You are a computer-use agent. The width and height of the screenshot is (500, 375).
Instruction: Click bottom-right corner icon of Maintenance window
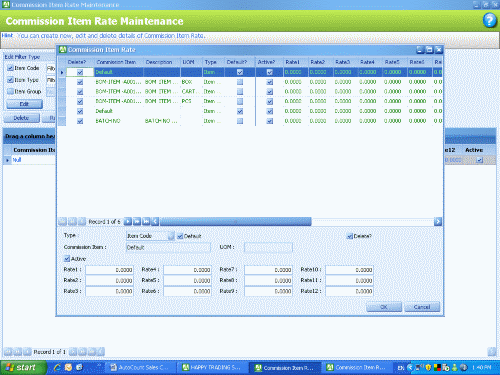492,352
